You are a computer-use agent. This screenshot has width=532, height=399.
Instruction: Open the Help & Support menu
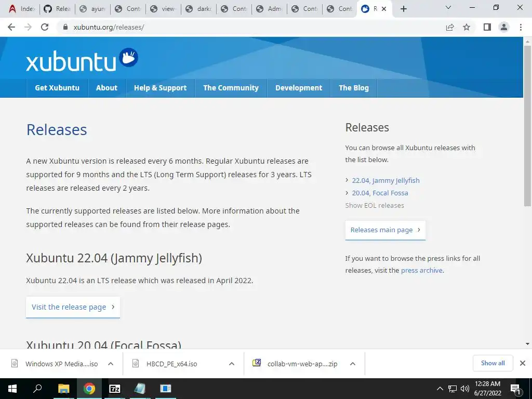click(160, 88)
